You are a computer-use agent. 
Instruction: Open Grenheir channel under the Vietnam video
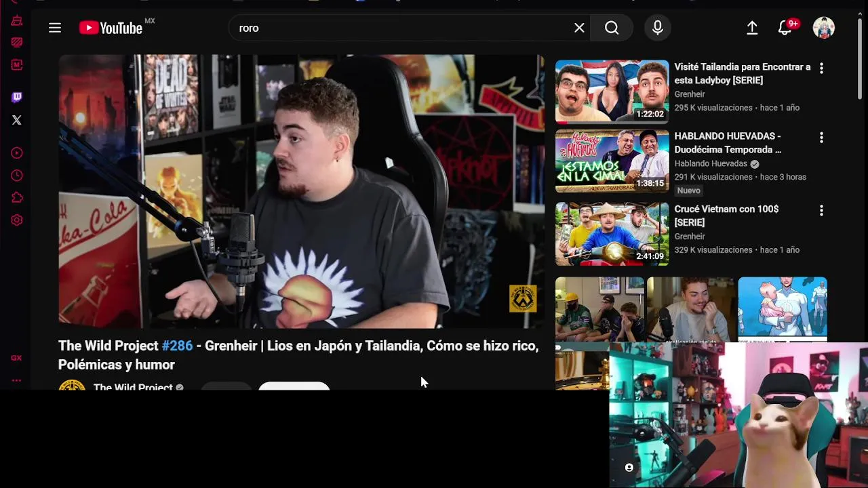pos(690,237)
